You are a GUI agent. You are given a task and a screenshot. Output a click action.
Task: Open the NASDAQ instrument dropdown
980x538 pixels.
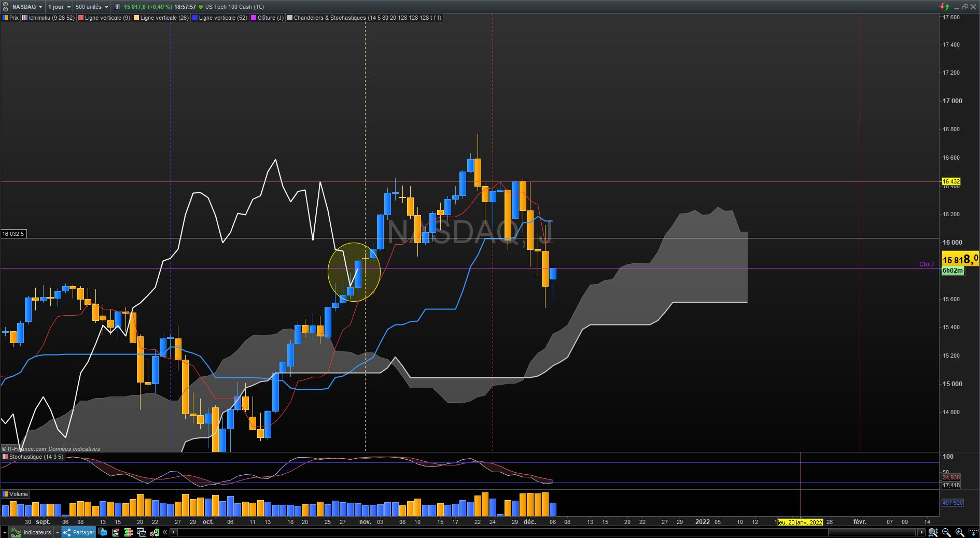tap(27, 7)
